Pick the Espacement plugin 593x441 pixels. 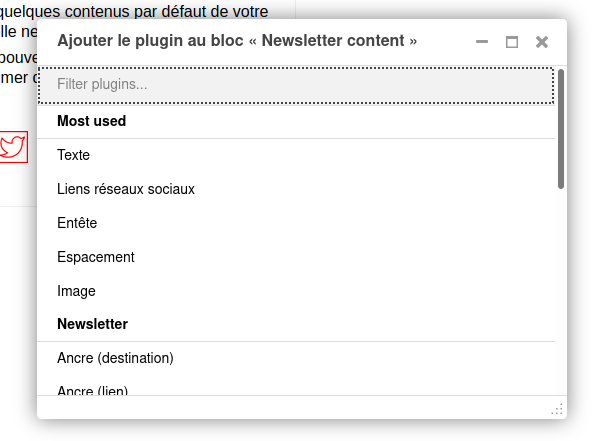pos(296,257)
